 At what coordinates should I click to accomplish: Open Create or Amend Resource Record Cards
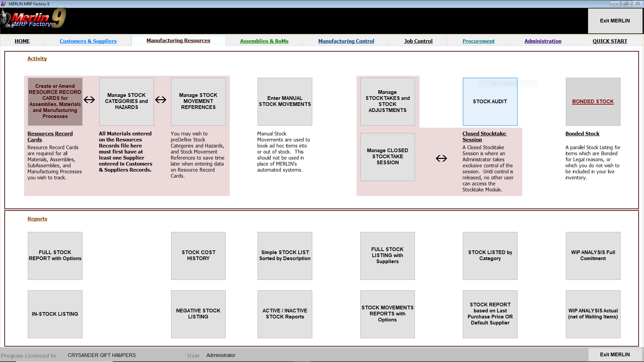[x=55, y=101]
